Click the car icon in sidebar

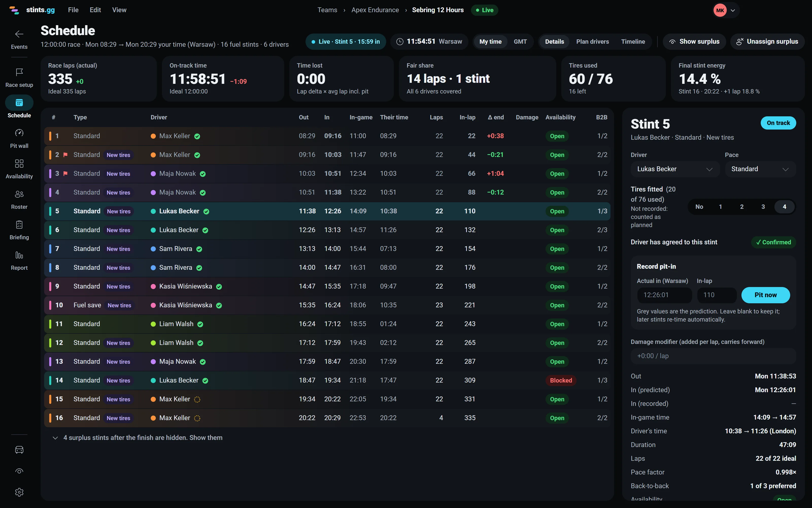tap(19, 450)
